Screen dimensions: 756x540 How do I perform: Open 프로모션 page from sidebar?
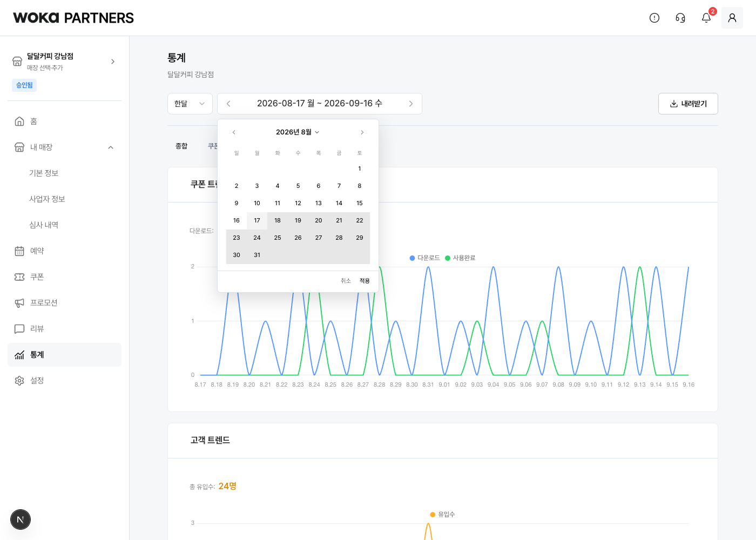tap(65, 303)
